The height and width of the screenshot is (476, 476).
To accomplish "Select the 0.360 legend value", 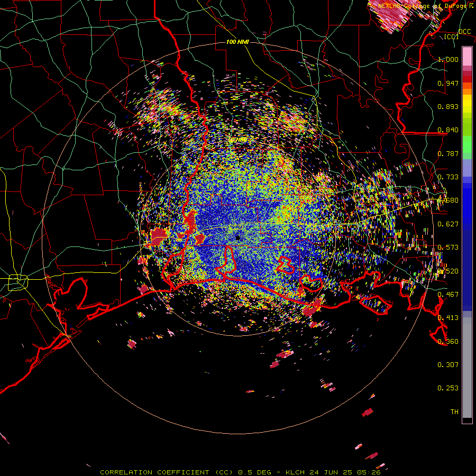I will (448, 342).
